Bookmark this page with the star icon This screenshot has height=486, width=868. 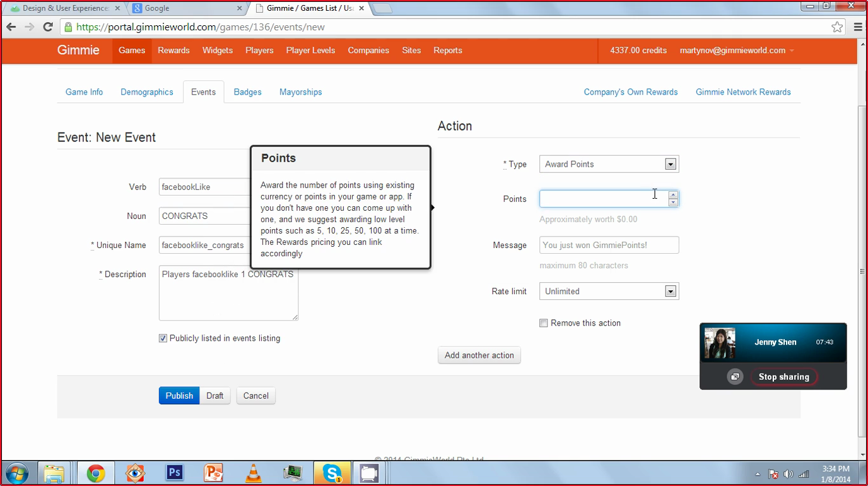click(837, 27)
